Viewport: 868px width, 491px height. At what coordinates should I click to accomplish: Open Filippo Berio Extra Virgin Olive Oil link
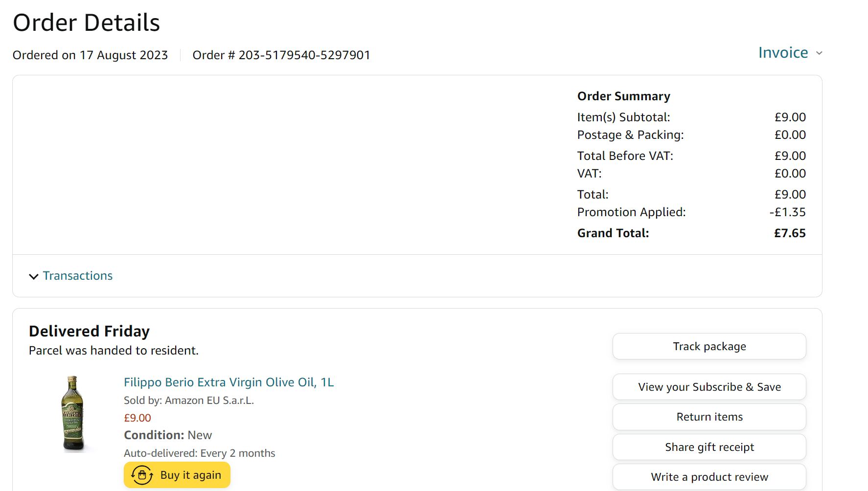pyautogui.click(x=229, y=382)
